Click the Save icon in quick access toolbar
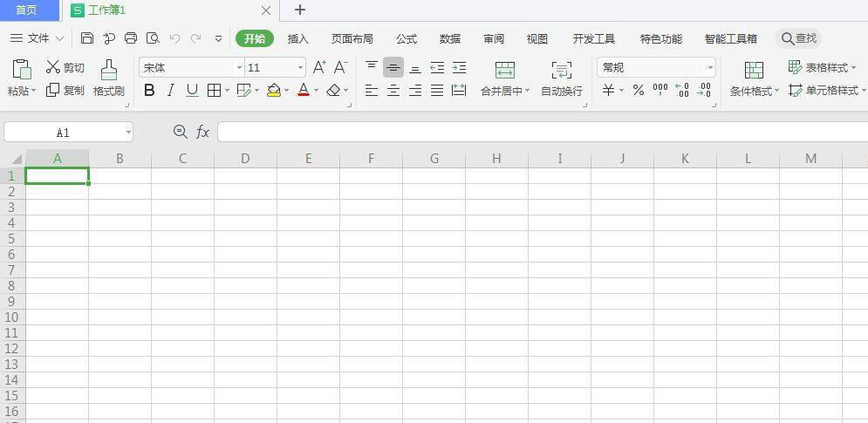This screenshot has width=868, height=423. click(x=87, y=38)
